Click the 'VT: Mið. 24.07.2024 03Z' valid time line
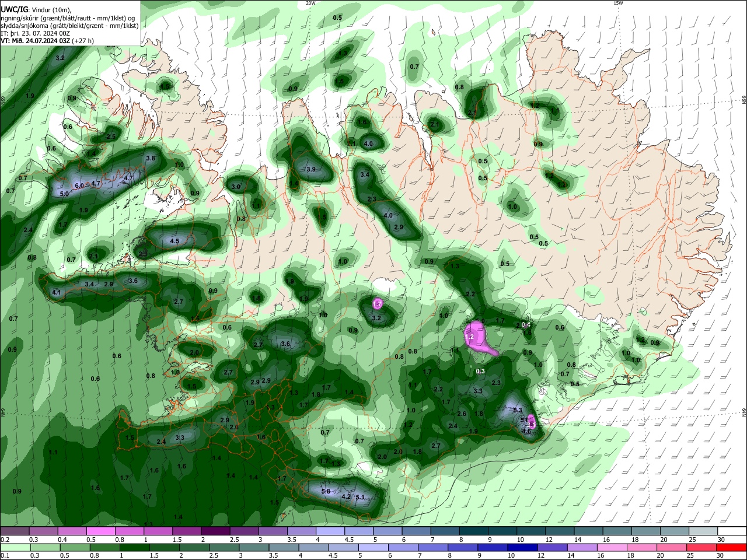The height and width of the screenshot is (560, 747). [35, 41]
